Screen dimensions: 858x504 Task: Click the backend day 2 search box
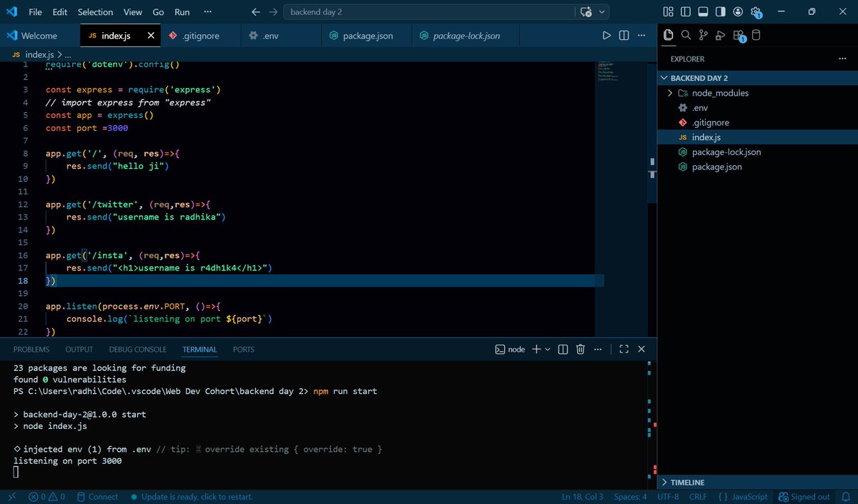(429, 12)
